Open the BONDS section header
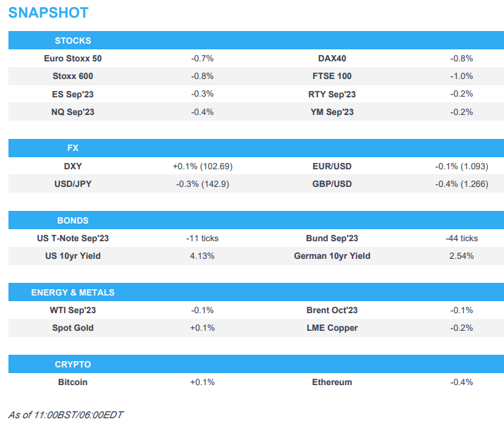The image size is (504, 426). 73,221
